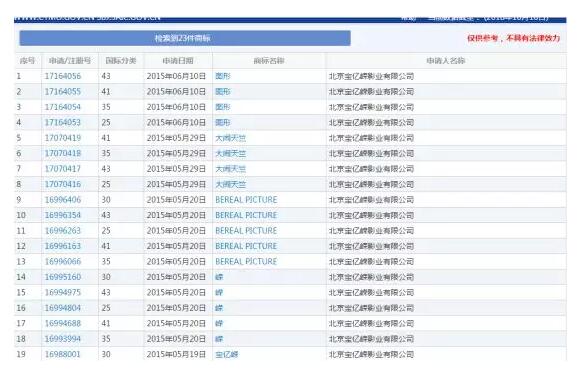Select applicant name in row 1
Viewport: 579px width, 374px height.
(x=371, y=76)
